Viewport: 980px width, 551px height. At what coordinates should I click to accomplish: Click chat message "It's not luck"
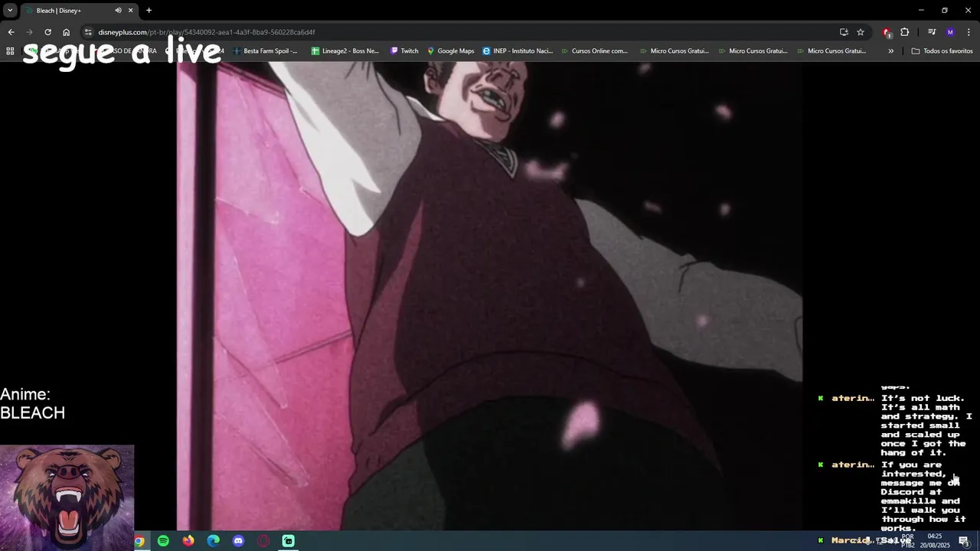tap(926, 425)
